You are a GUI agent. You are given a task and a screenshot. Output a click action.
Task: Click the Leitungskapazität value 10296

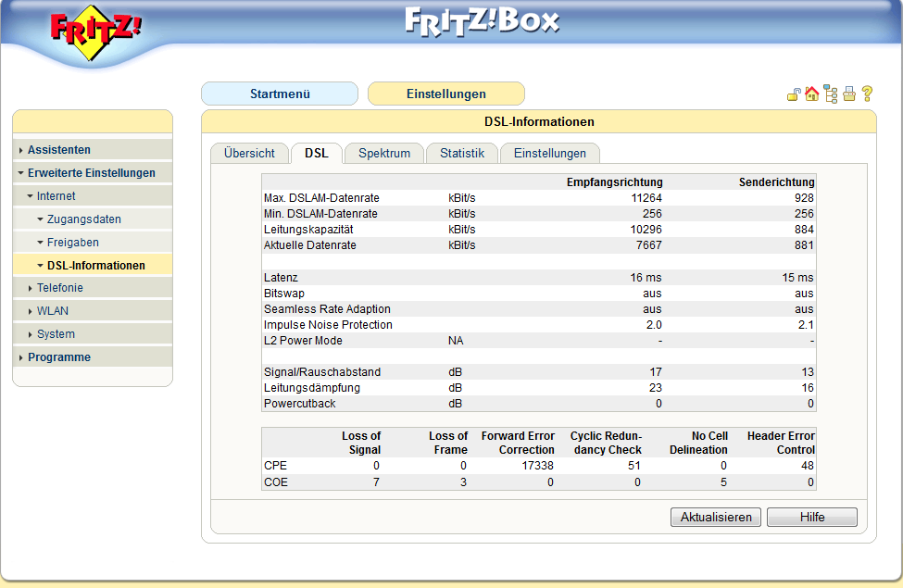pyautogui.click(x=646, y=230)
